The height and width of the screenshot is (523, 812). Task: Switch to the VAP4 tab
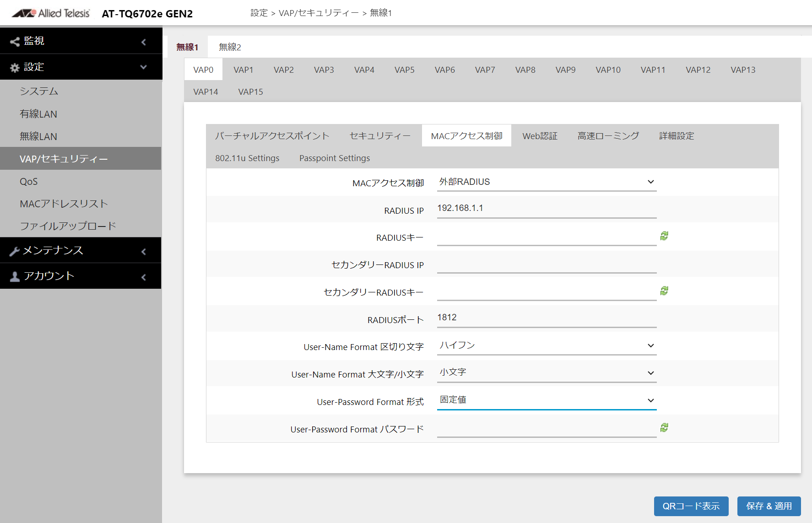364,70
